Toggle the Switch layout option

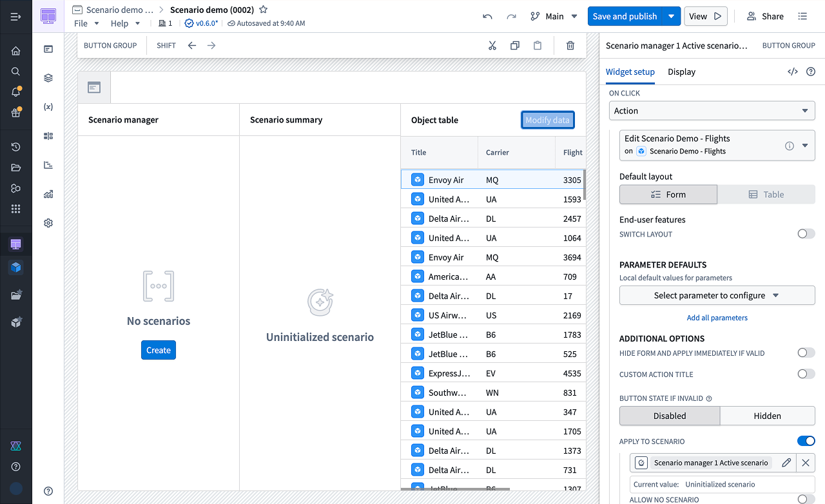point(806,234)
